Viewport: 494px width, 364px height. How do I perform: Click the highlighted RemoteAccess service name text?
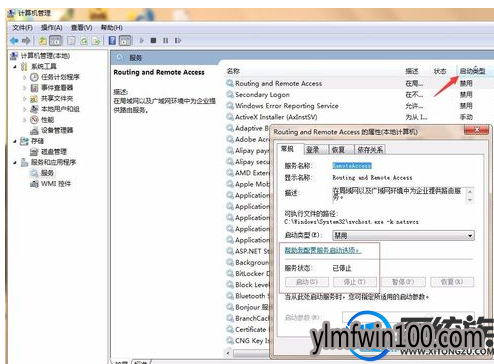tap(352, 166)
